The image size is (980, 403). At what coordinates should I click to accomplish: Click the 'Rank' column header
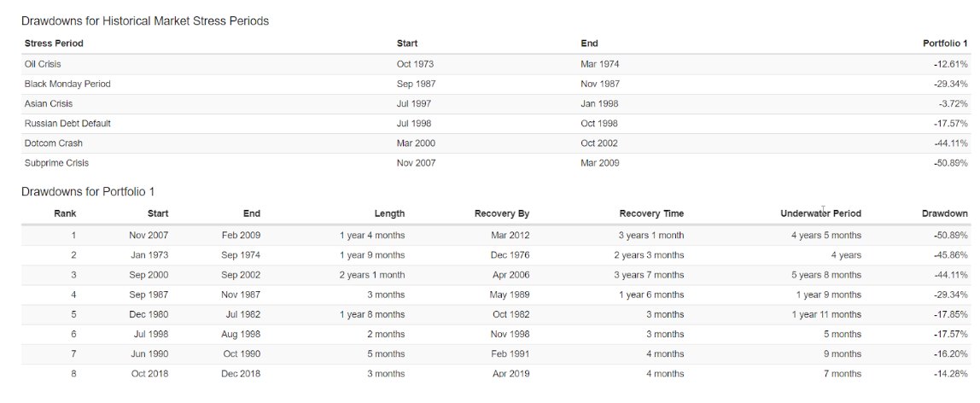65,213
